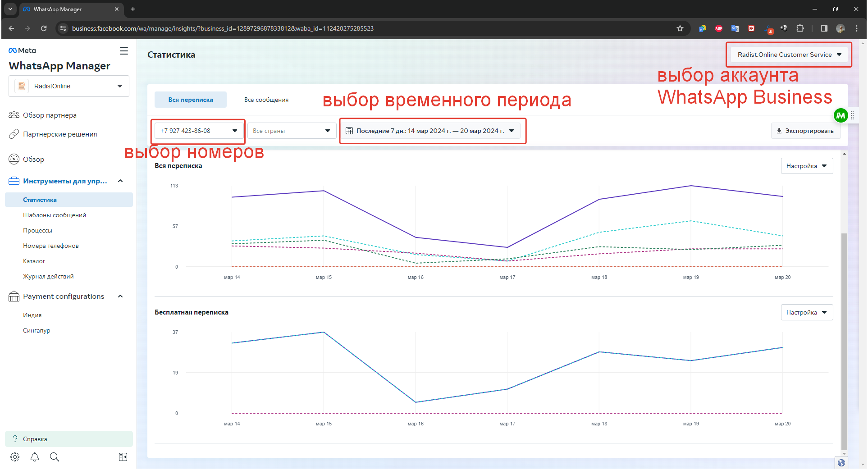Toggle the sidebar panel layout icon

[x=123, y=457]
